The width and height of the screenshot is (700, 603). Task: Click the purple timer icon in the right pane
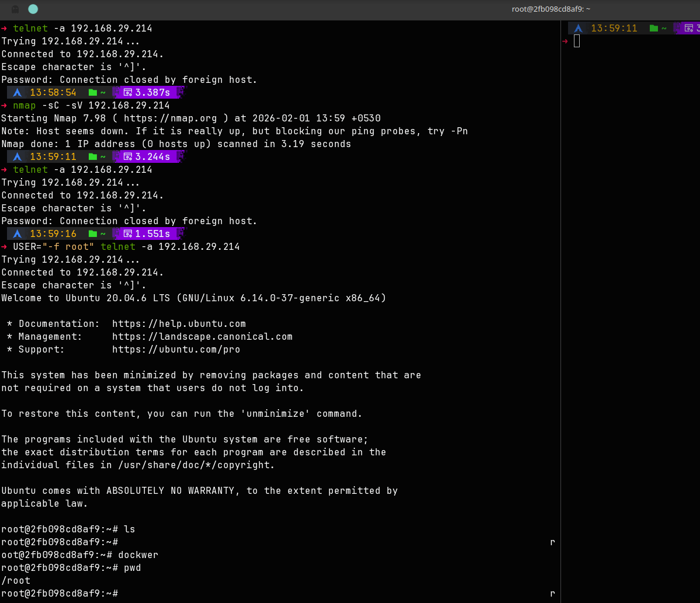pyautogui.click(x=689, y=28)
